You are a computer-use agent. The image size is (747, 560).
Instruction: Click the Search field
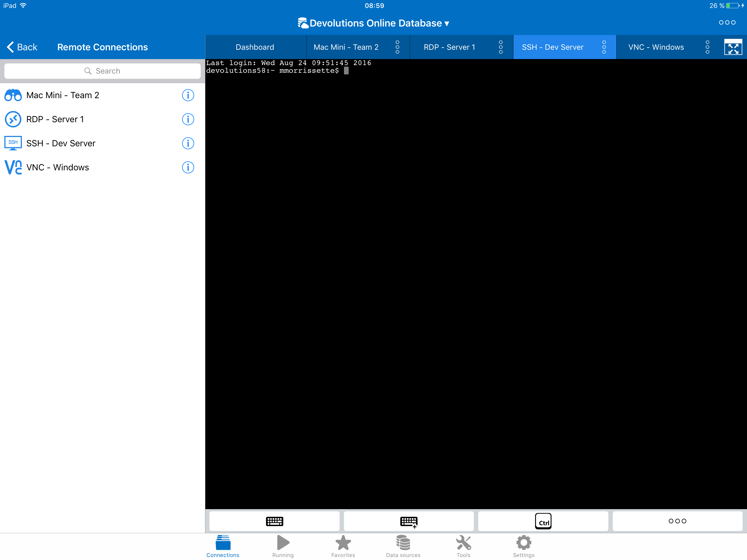(102, 71)
